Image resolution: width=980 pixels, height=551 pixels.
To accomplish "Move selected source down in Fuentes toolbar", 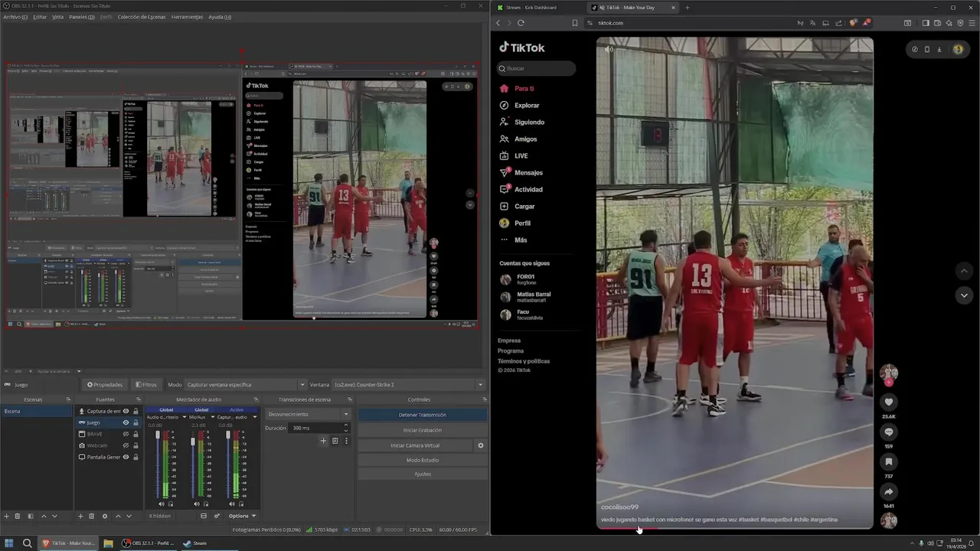I will (x=129, y=516).
